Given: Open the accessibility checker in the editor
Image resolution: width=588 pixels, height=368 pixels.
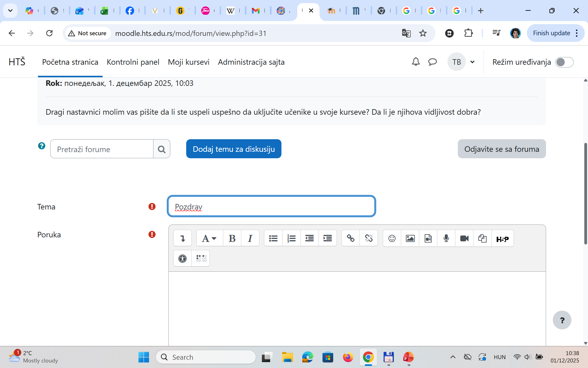Looking at the screenshot, I should pyautogui.click(x=183, y=259).
